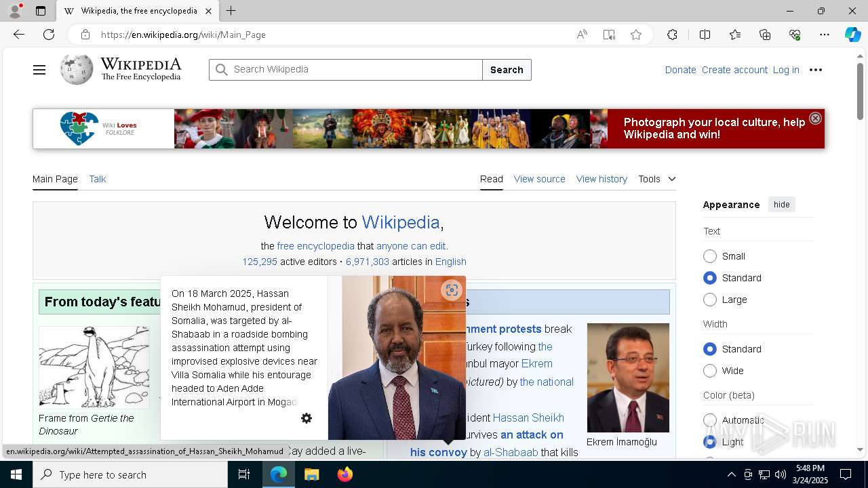Open the Donate link
Image resolution: width=868 pixels, height=488 pixels.
pyautogui.click(x=680, y=70)
